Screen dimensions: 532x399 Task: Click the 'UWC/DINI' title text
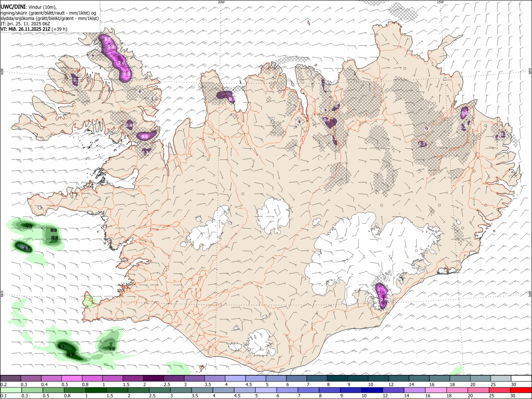[13, 7]
